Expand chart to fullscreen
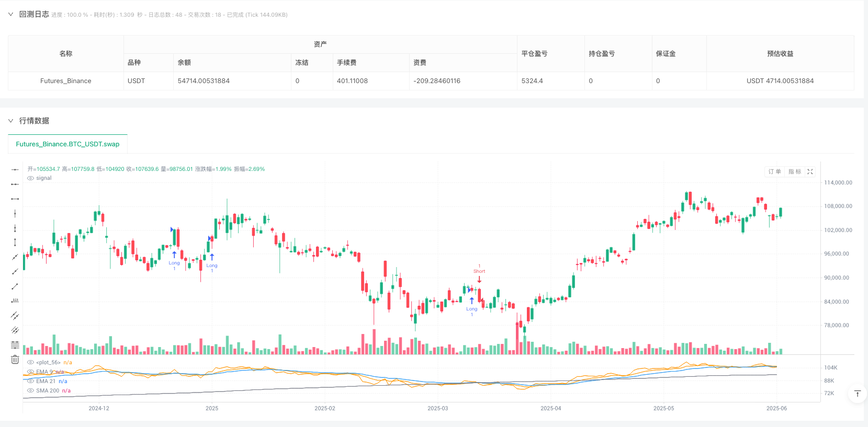Image resolution: width=868 pixels, height=427 pixels. tap(810, 172)
